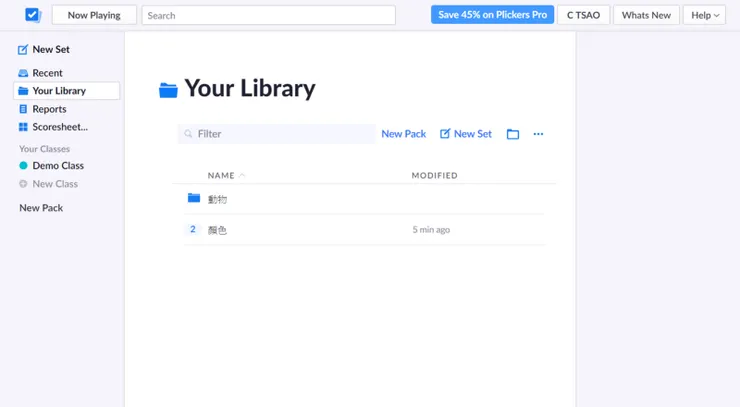Image resolution: width=740 pixels, height=407 pixels.
Task: Open the three-dot more options menu
Action: (x=538, y=134)
